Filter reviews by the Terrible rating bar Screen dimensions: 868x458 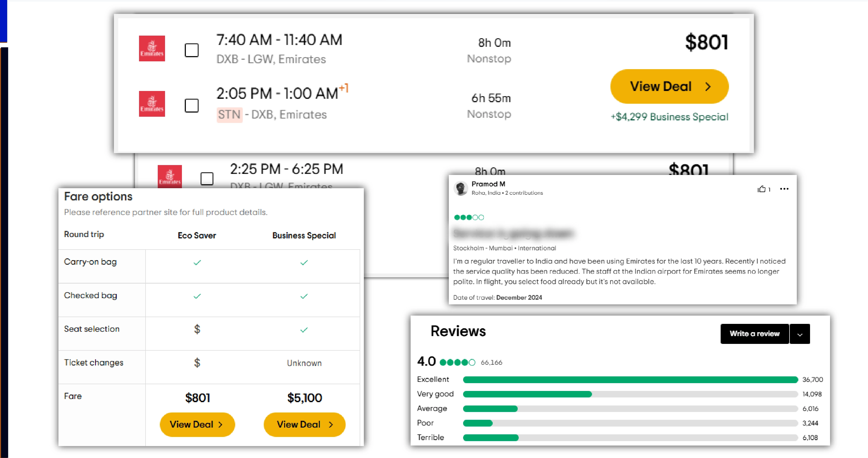coord(630,438)
